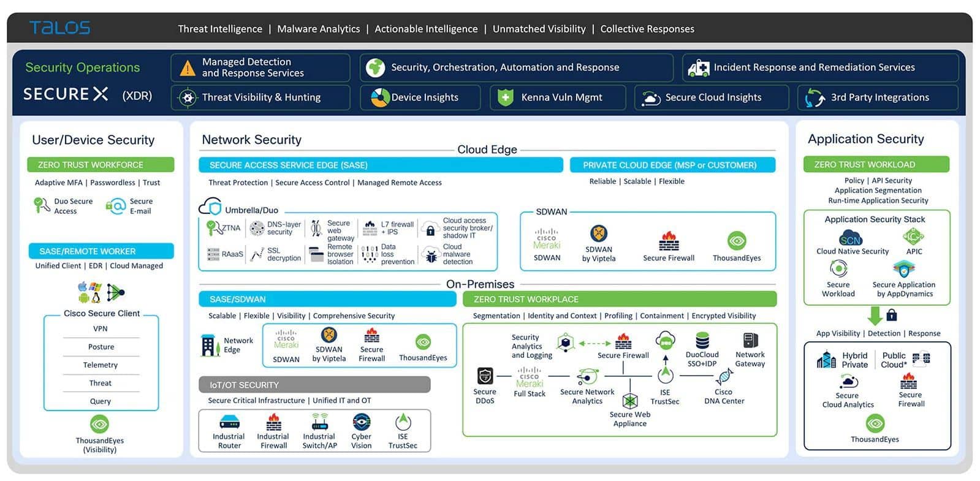This screenshot has width=980, height=481.
Task: Click the Secure Cloud Analytics icon
Action: (x=848, y=382)
